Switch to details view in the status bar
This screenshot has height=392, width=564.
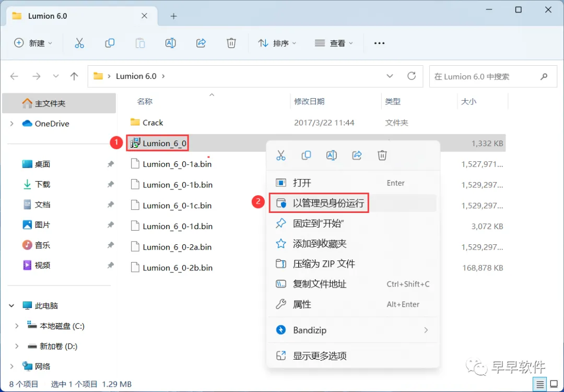(540, 385)
